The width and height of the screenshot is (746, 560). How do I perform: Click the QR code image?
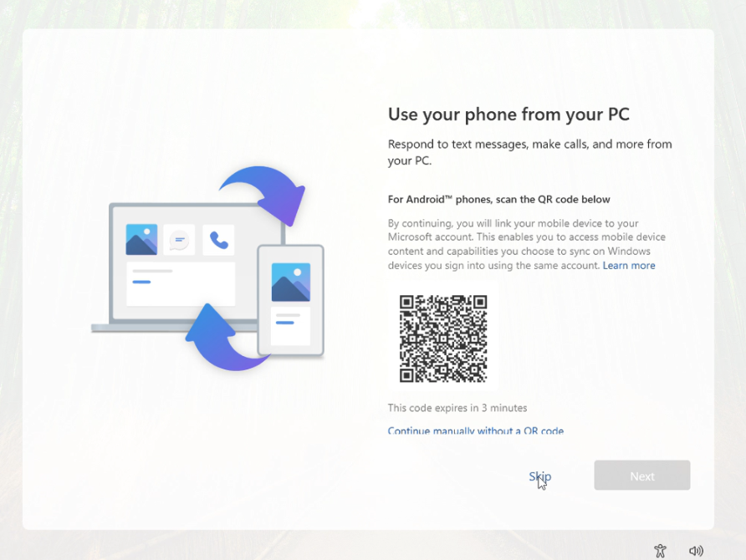(x=443, y=338)
